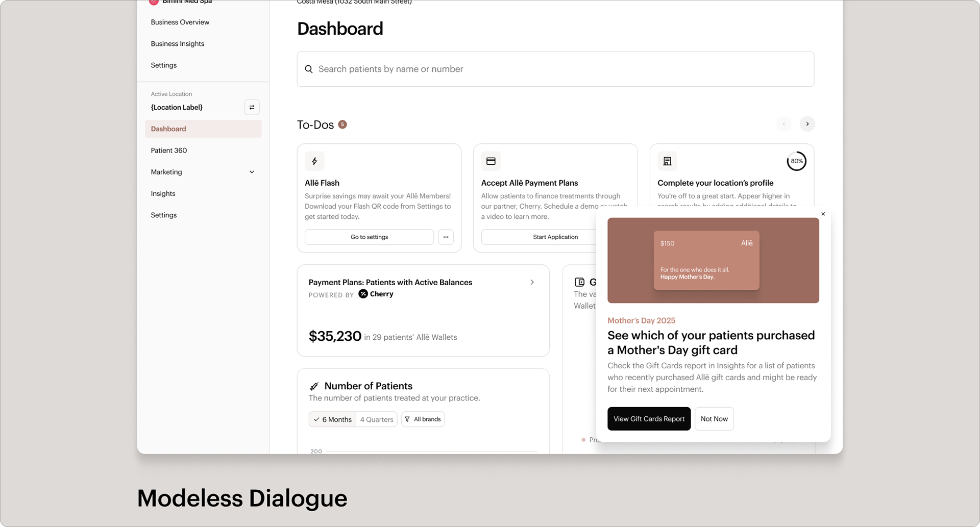Advance the To-Dos carousel with the right arrow
This screenshot has height=527, width=980.
[x=807, y=124]
